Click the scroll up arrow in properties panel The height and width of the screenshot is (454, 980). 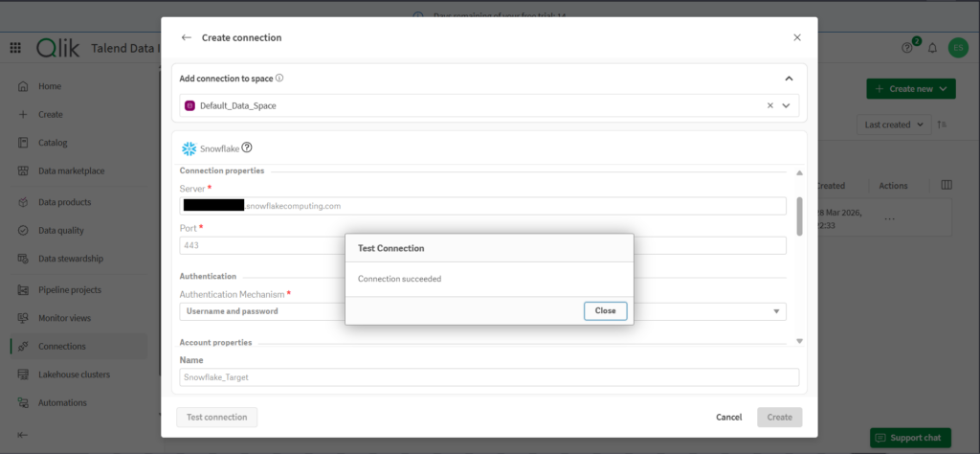pos(799,172)
